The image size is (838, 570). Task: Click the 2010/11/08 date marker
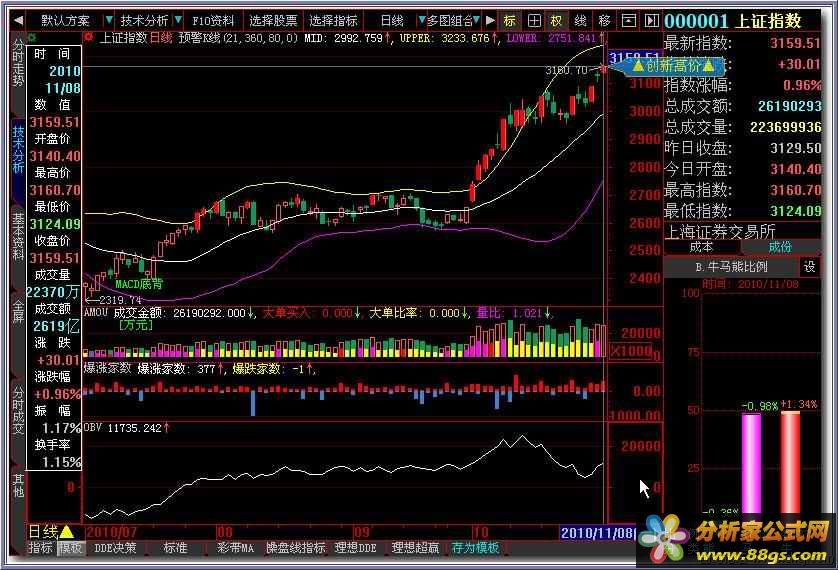click(x=598, y=532)
